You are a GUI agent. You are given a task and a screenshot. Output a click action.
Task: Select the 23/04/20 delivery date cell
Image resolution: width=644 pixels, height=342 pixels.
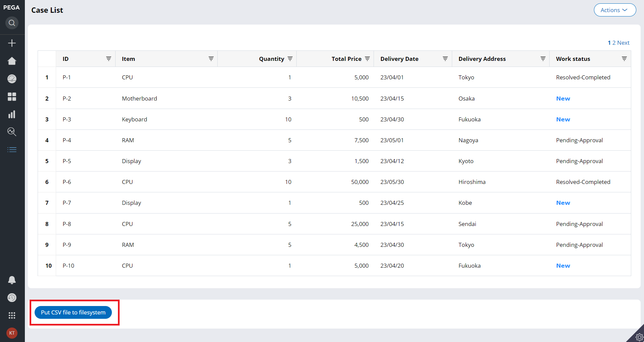392,266
